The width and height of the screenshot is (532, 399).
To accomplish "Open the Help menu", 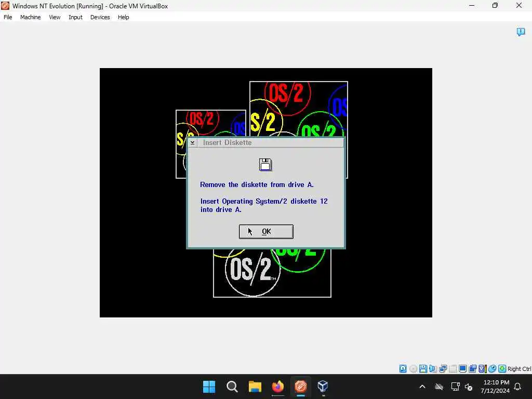I will click(123, 17).
